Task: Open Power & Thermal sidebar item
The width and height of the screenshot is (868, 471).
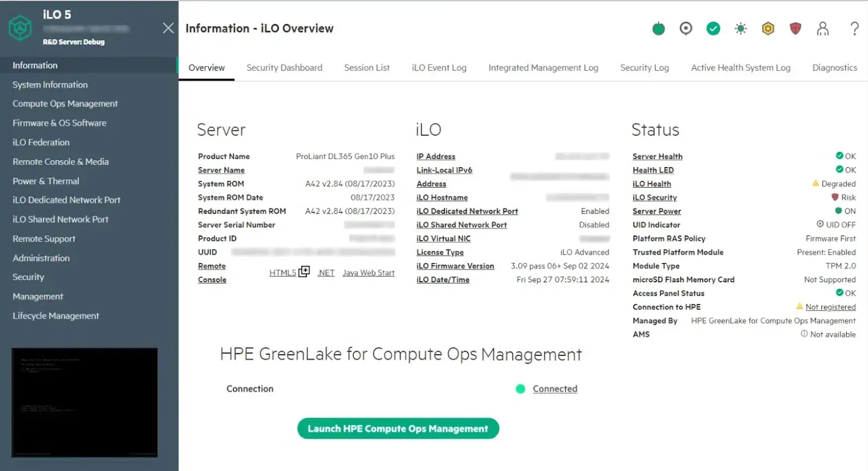Action: (46, 181)
